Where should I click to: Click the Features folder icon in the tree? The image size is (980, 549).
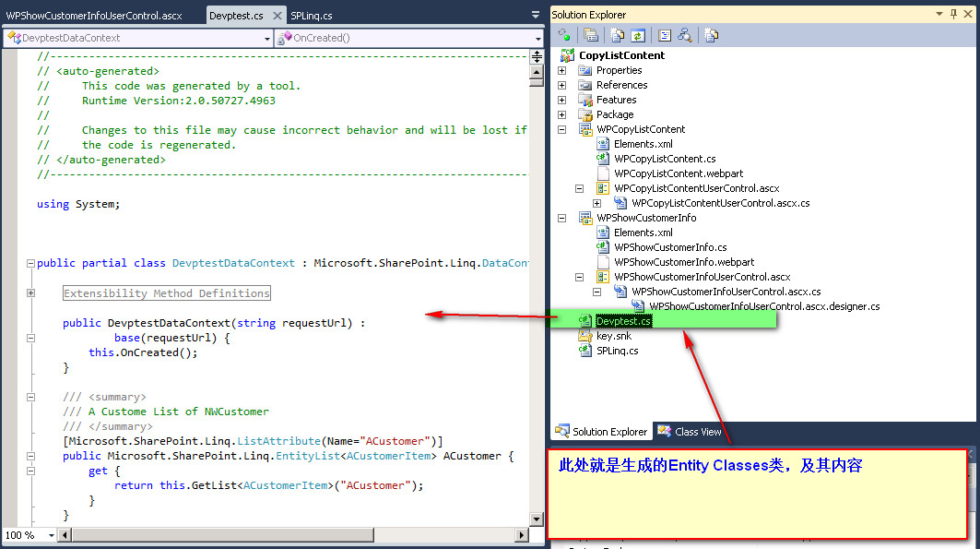click(585, 100)
